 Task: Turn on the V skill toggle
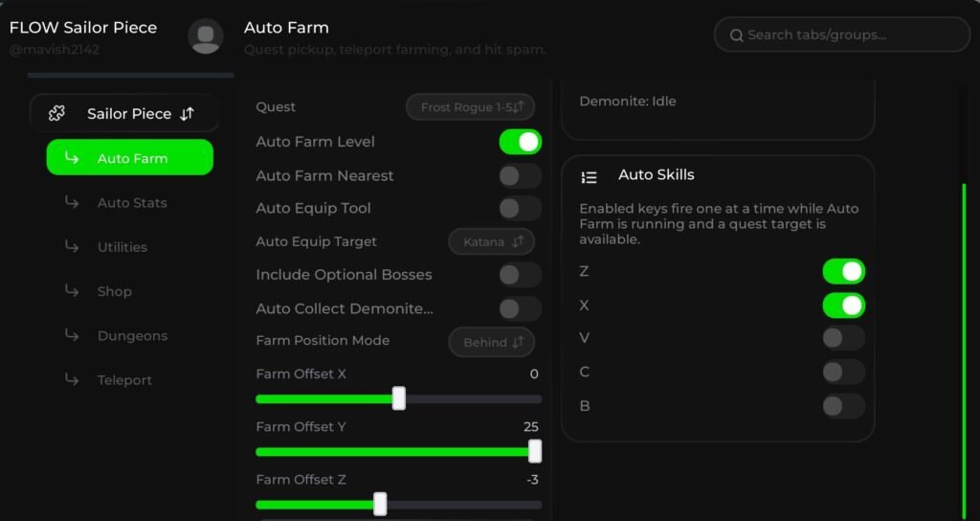click(x=843, y=338)
